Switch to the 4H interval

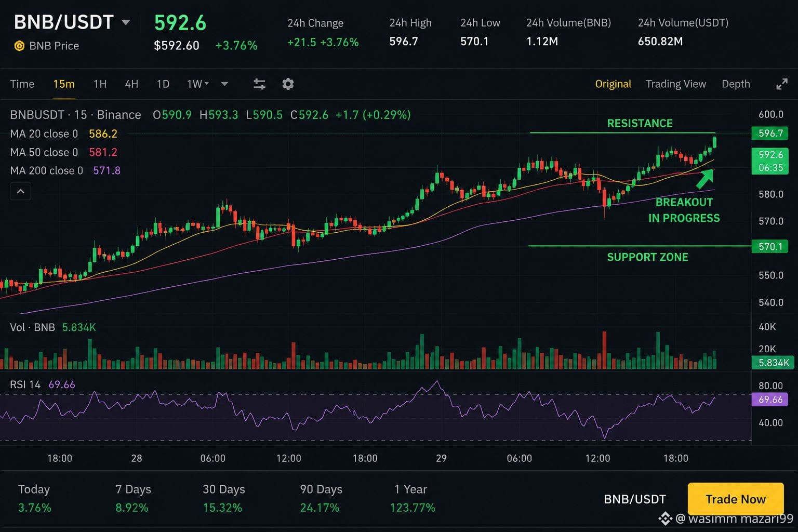(x=131, y=84)
